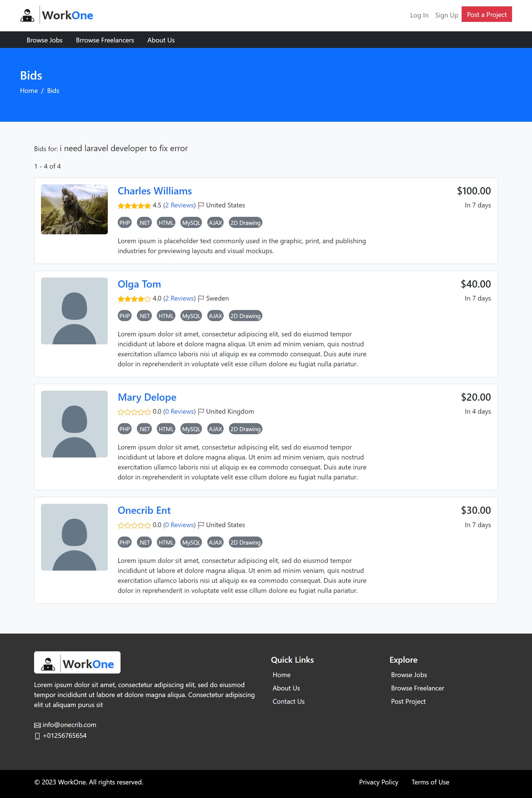The width and height of the screenshot is (532, 798).
Task: Click the envelope icon beside info@onecrib.com
Action: [37, 725]
